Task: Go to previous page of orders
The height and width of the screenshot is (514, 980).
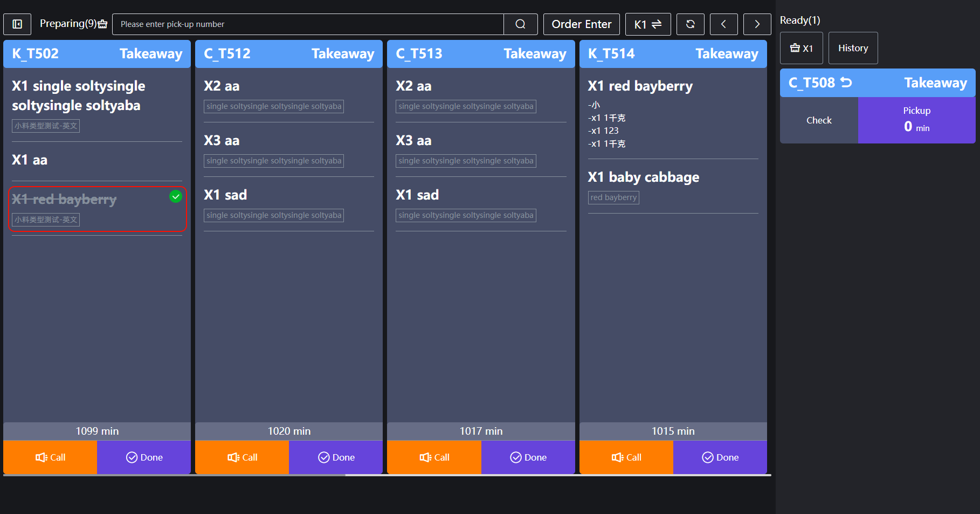Action: pyautogui.click(x=723, y=24)
